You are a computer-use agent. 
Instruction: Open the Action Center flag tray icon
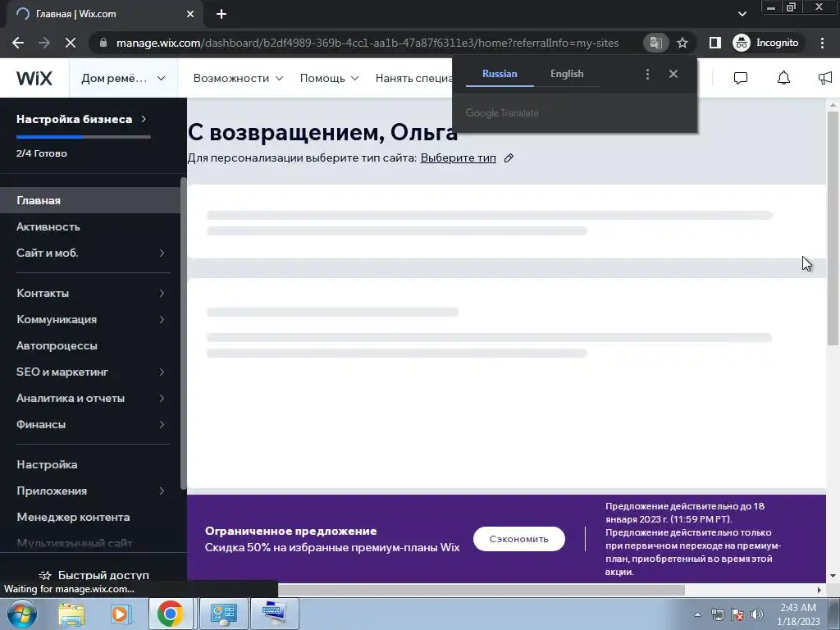tap(737, 614)
